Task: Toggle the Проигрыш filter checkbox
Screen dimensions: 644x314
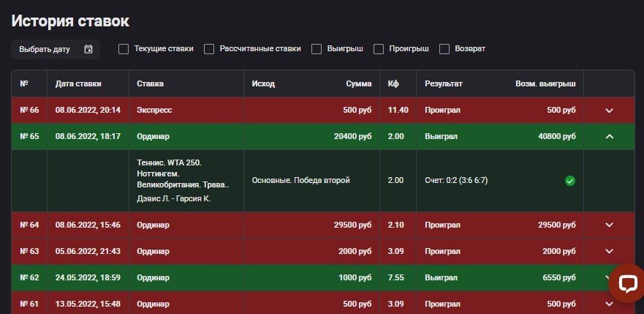Action: (379, 49)
